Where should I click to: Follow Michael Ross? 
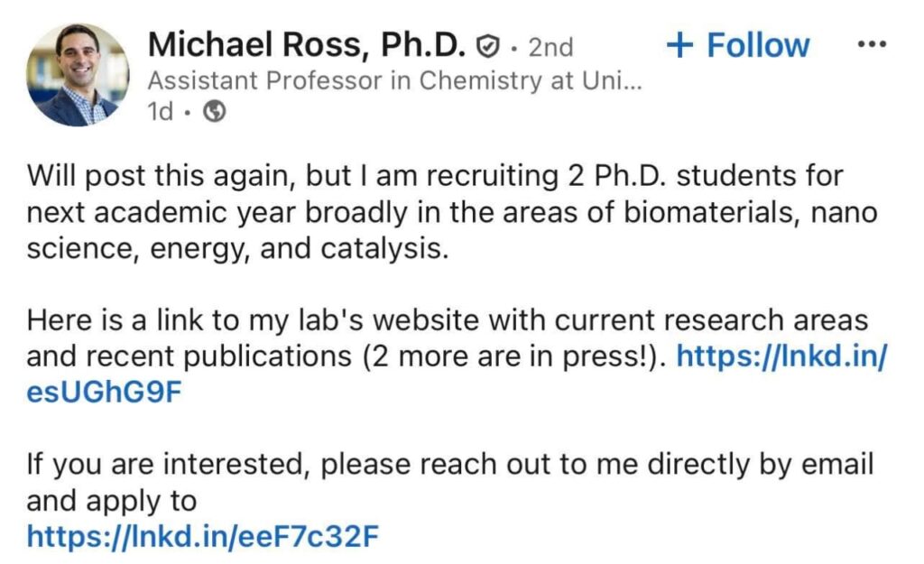[x=738, y=45]
